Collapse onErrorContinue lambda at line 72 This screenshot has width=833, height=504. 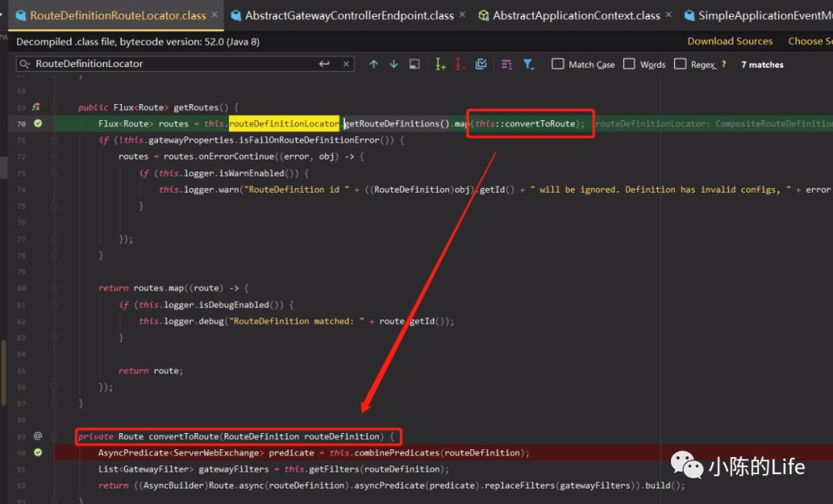54,157
